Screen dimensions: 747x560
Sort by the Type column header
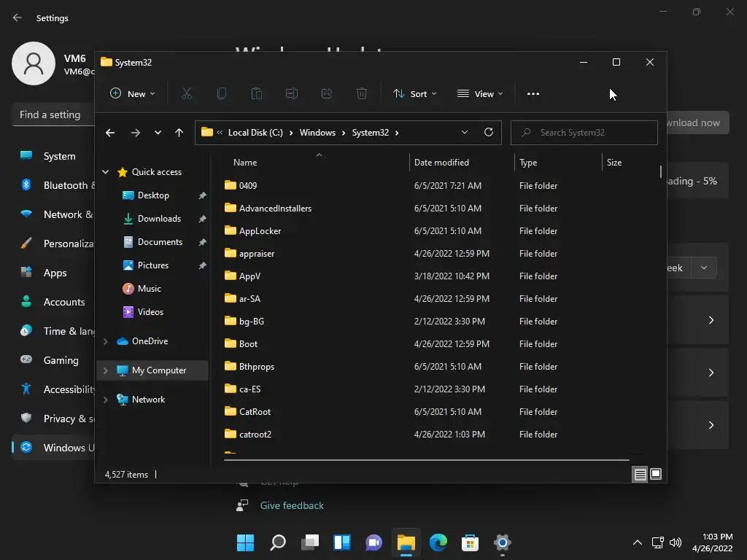point(558,163)
